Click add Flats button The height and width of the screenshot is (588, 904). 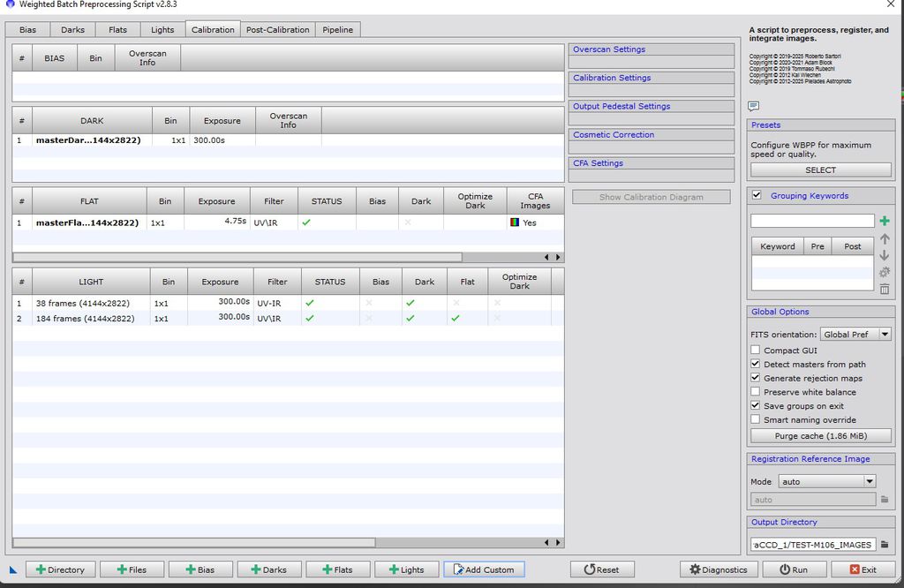[x=338, y=569]
